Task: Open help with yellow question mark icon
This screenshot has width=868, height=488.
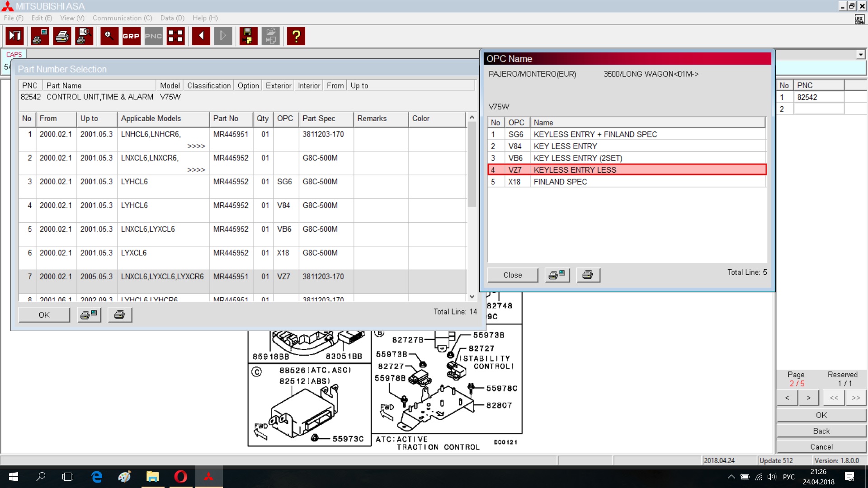Action: (296, 36)
